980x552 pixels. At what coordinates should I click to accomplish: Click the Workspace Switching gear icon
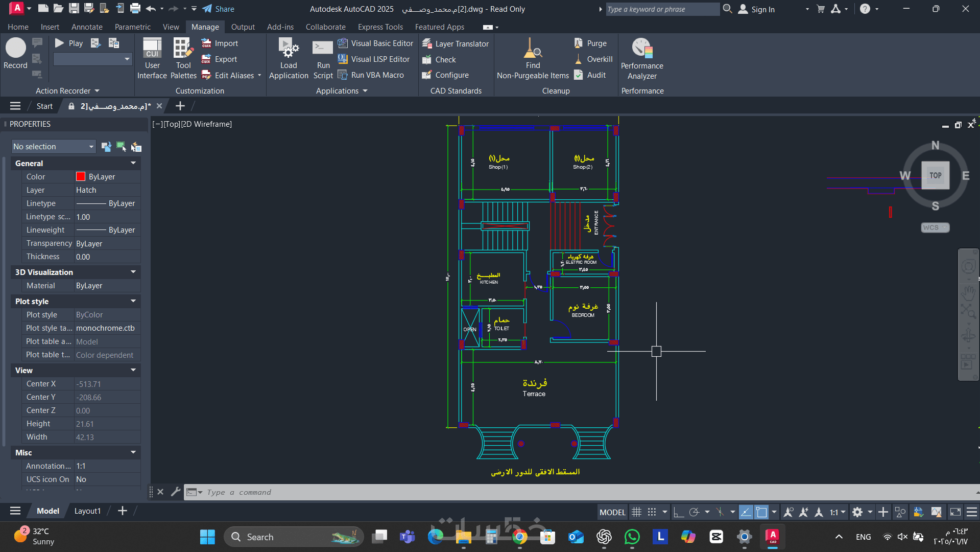857,512
